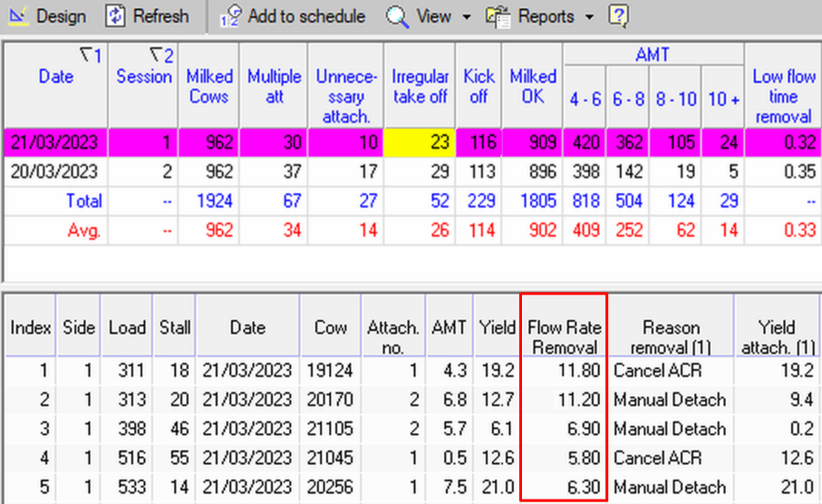Sort by the Session column header

coord(143,77)
